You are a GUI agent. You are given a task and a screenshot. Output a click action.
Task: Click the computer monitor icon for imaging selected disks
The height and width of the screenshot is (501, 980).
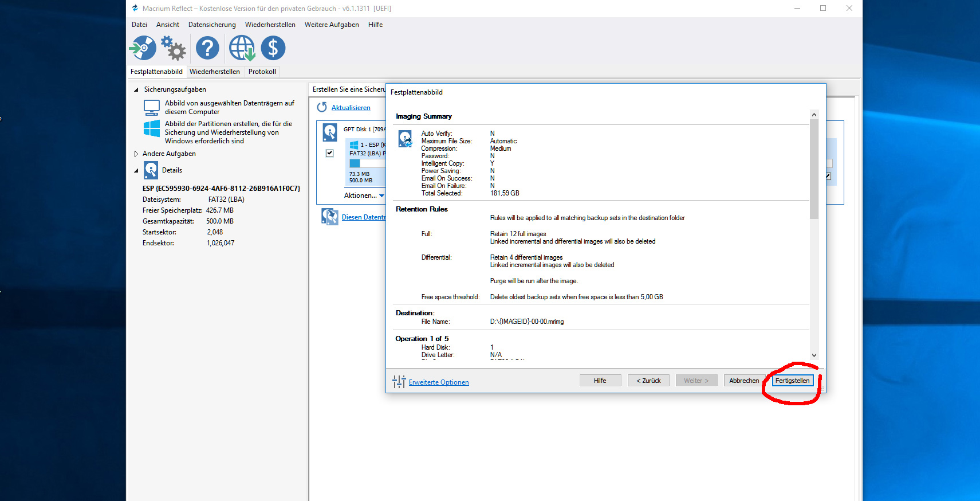(152, 107)
